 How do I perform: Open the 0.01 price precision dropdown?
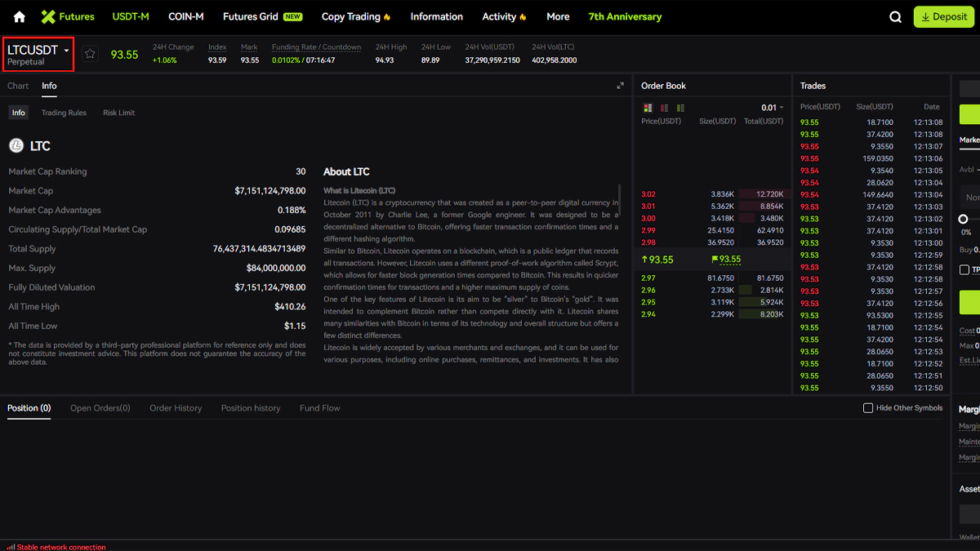pos(772,108)
